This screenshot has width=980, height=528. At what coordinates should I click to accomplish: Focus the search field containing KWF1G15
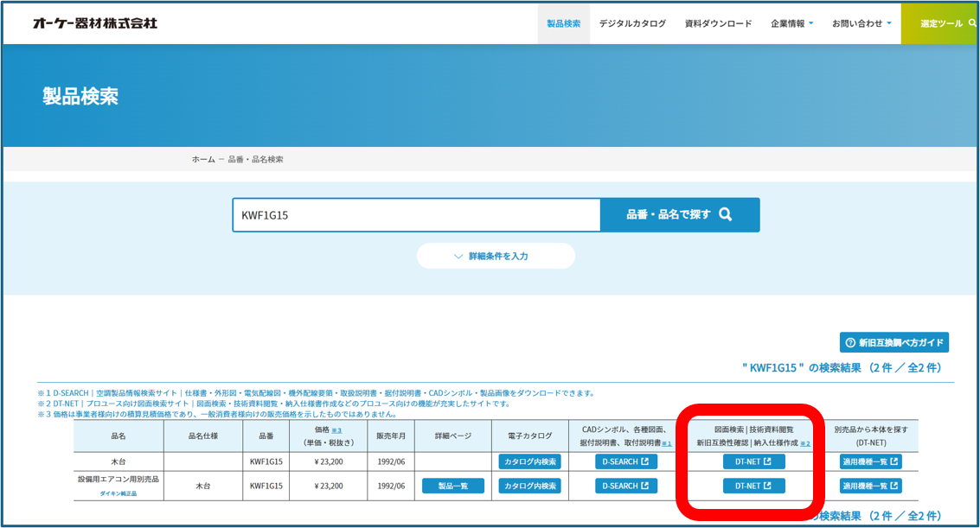coord(416,214)
